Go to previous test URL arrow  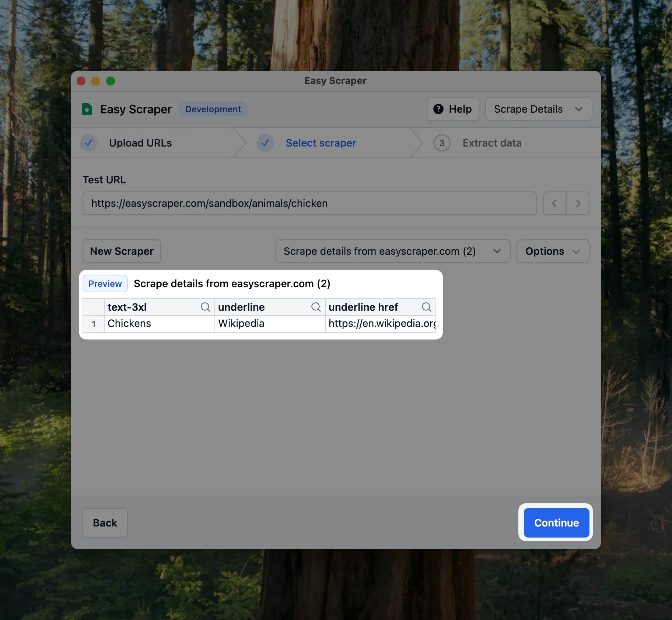pyautogui.click(x=554, y=203)
